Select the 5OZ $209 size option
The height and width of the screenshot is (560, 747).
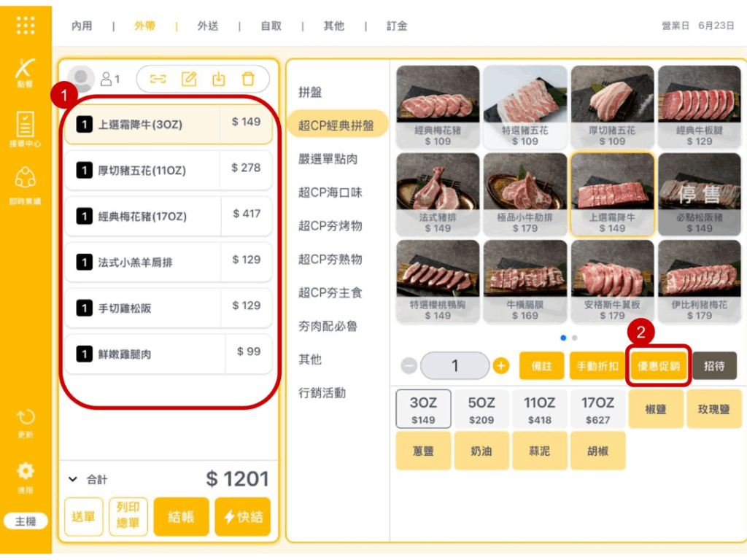(481, 410)
